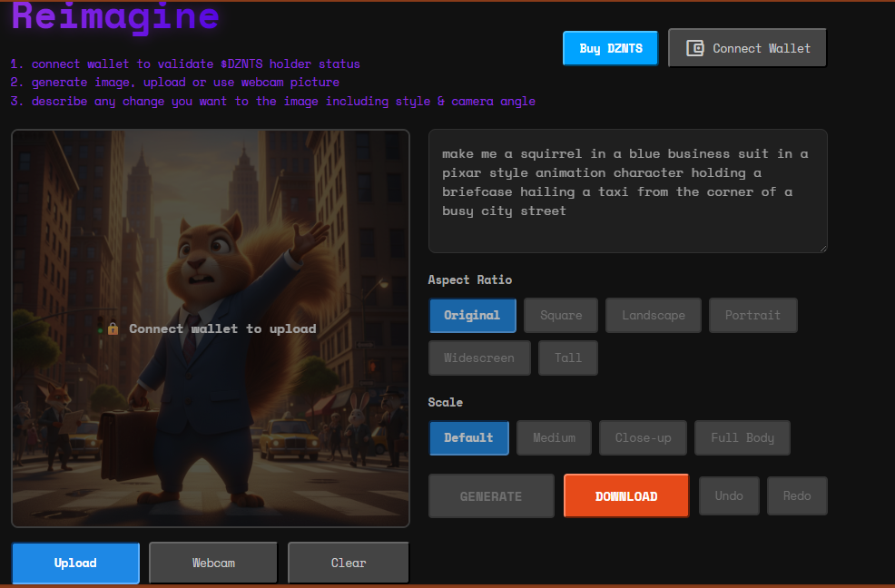Image resolution: width=895 pixels, height=588 pixels.
Task: Open the Webcam capture option
Action: 213,563
